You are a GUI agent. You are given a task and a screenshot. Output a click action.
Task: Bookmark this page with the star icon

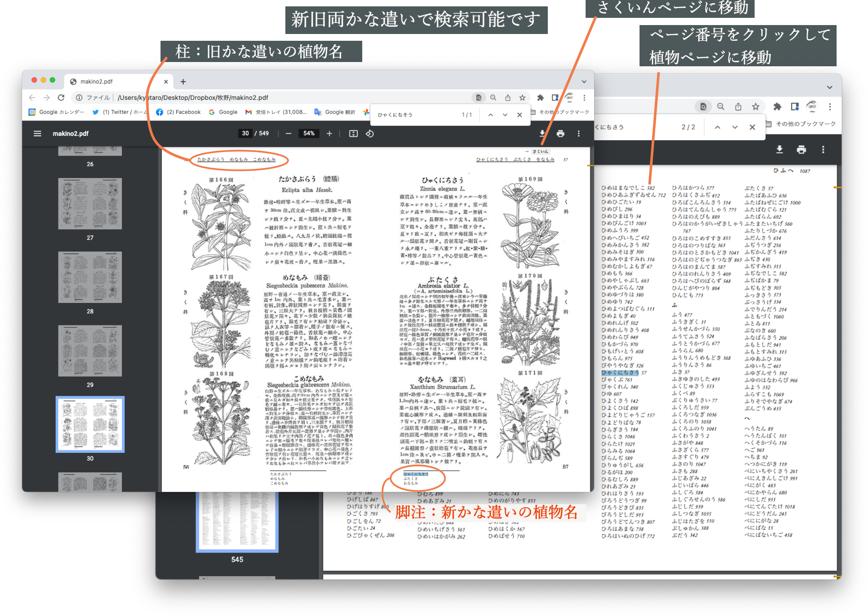click(x=522, y=98)
